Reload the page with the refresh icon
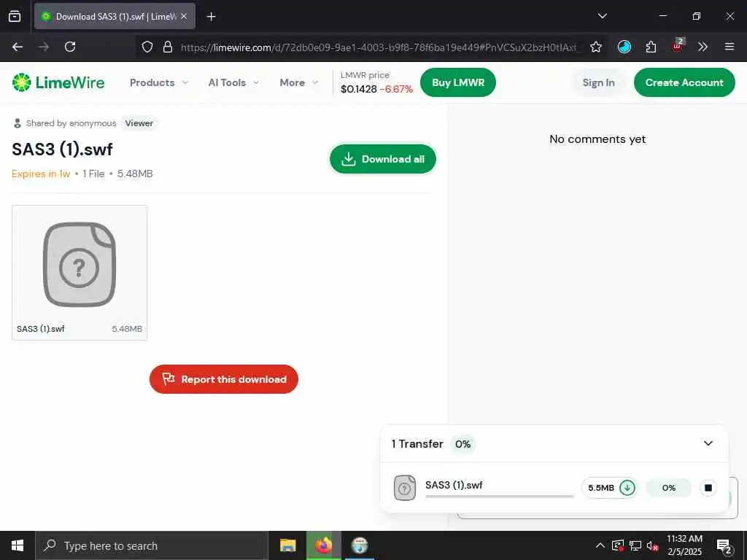 [70, 47]
